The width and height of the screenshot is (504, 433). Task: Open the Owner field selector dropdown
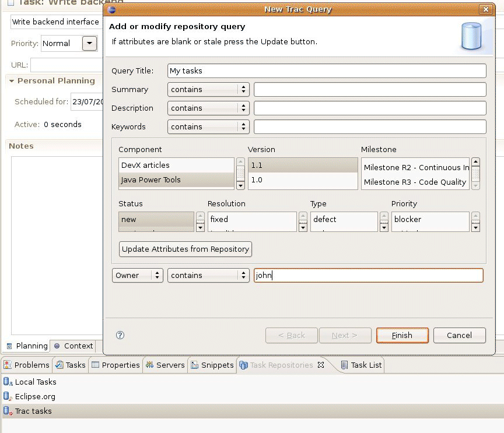click(138, 275)
